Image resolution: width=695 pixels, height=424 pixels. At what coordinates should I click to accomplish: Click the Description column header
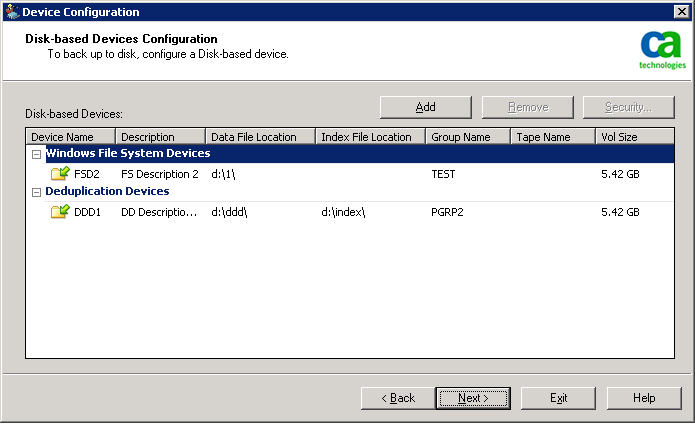coord(160,137)
